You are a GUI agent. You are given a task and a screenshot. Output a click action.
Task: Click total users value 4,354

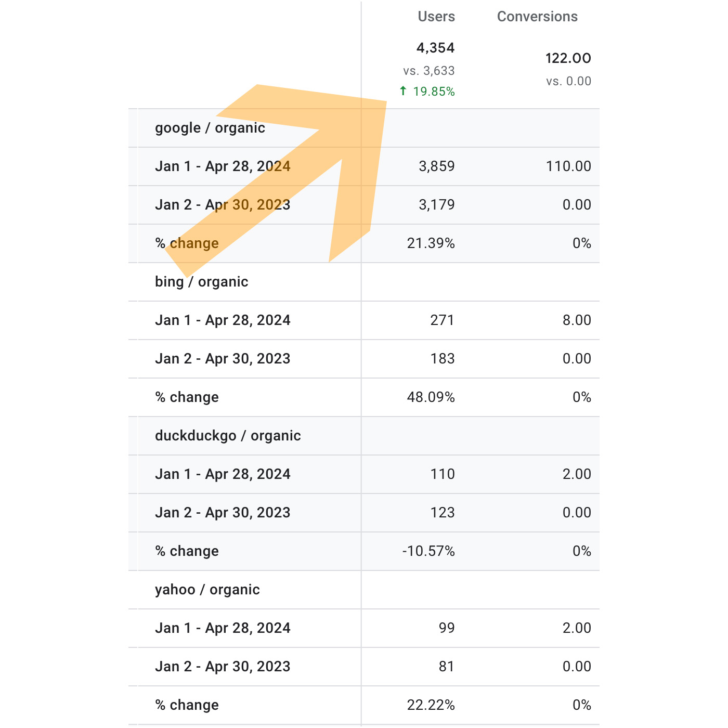tap(435, 48)
